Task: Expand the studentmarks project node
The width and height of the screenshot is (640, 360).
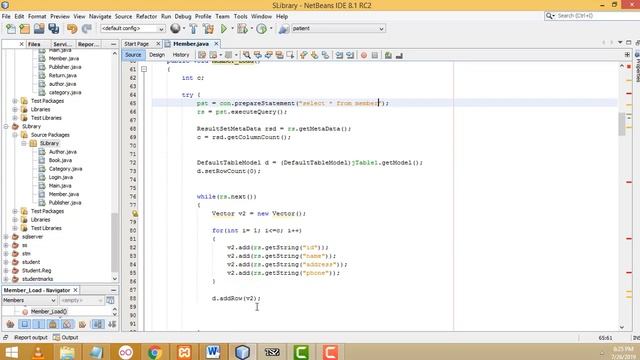Action: point(6,279)
